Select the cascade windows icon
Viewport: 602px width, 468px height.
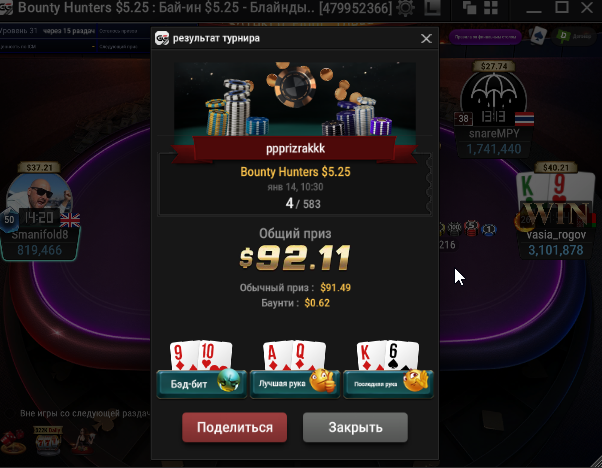click(x=469, y=8)
